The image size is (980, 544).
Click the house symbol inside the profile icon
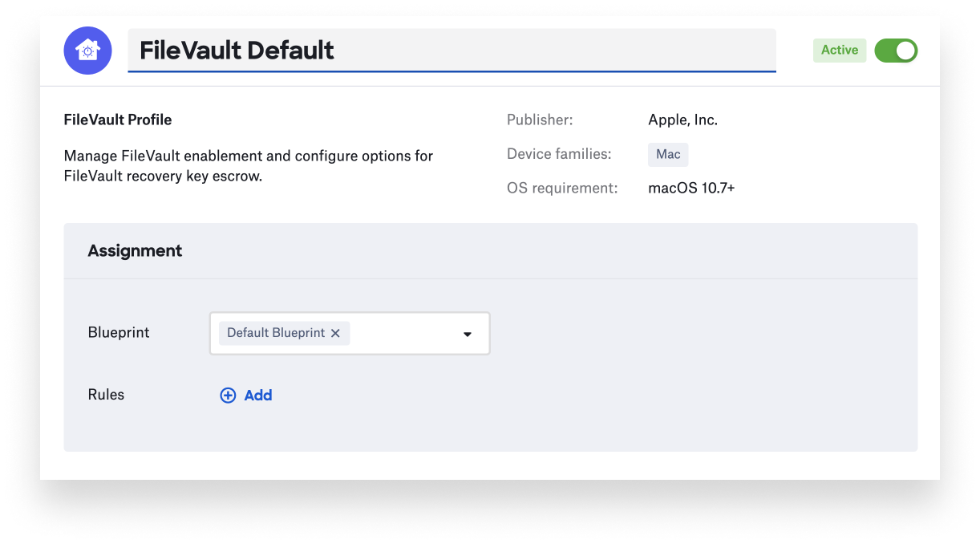[x=87, y=50]
